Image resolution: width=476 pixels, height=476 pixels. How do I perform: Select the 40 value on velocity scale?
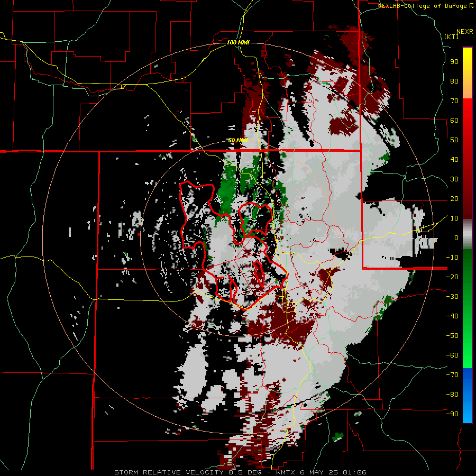point(454,159)
